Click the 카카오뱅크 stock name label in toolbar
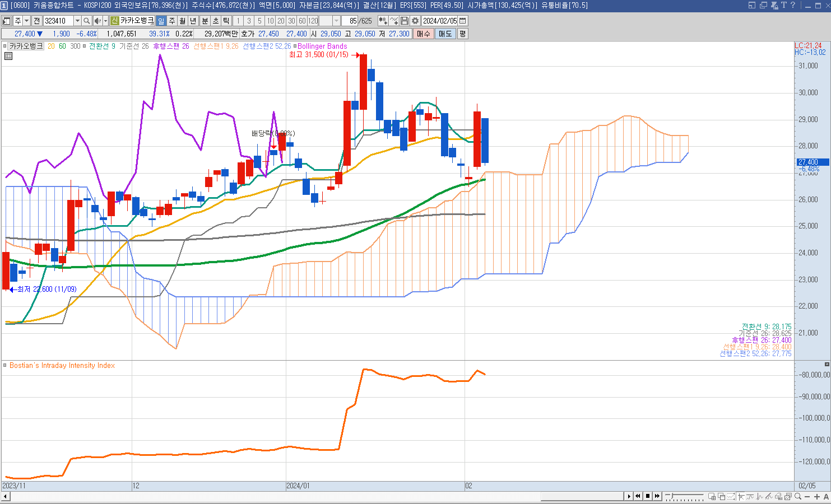Viewport: 831px width, 504px height. click(x=137, y=21)
